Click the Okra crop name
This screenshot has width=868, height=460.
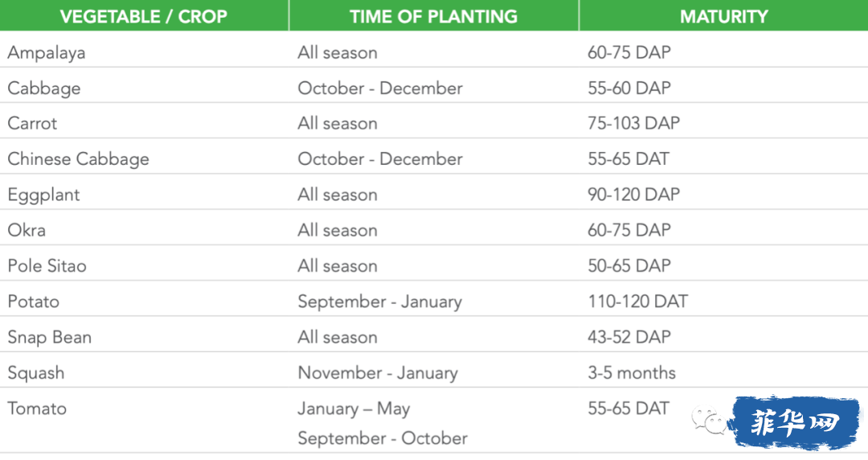pyautogui.click(x=27, y=230)
